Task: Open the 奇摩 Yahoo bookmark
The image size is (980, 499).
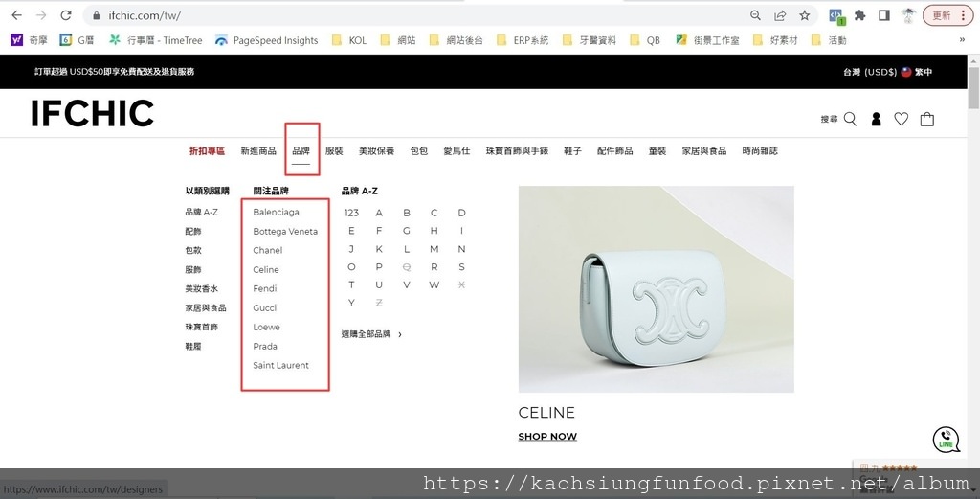Action: pyautogui.click(x=30, y=40)
